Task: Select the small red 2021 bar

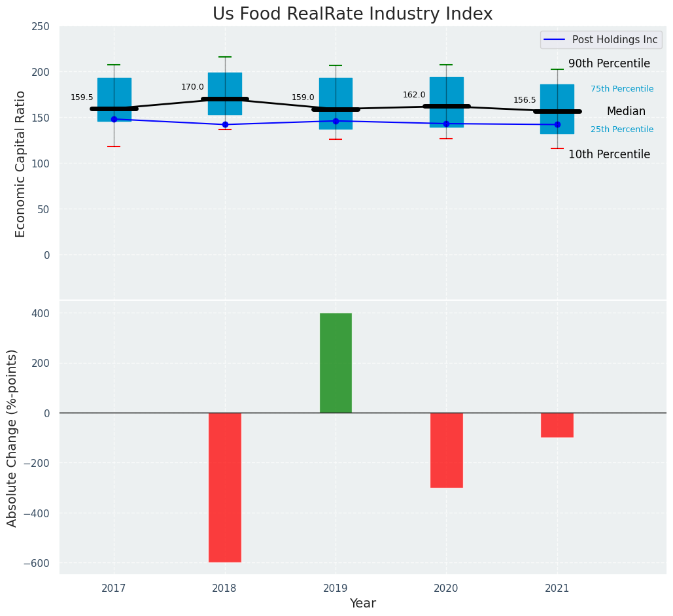Action: (x=557, y=425)
